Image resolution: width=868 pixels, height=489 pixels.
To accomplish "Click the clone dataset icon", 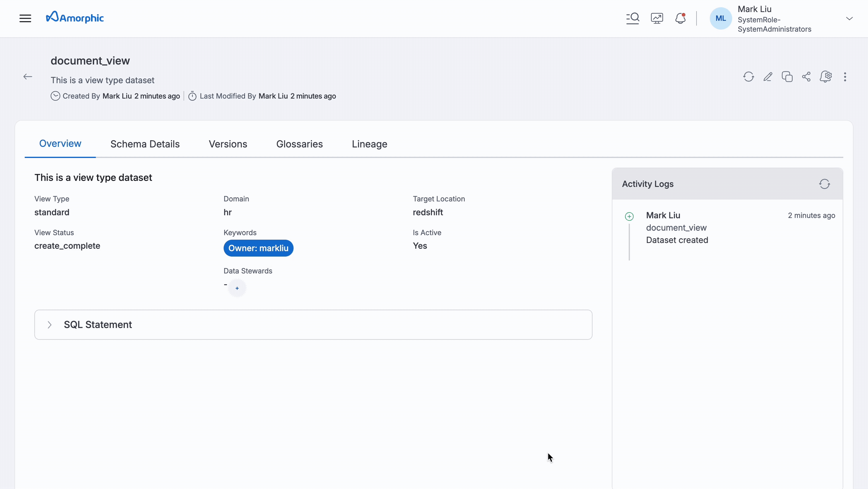I will [787, 77].
